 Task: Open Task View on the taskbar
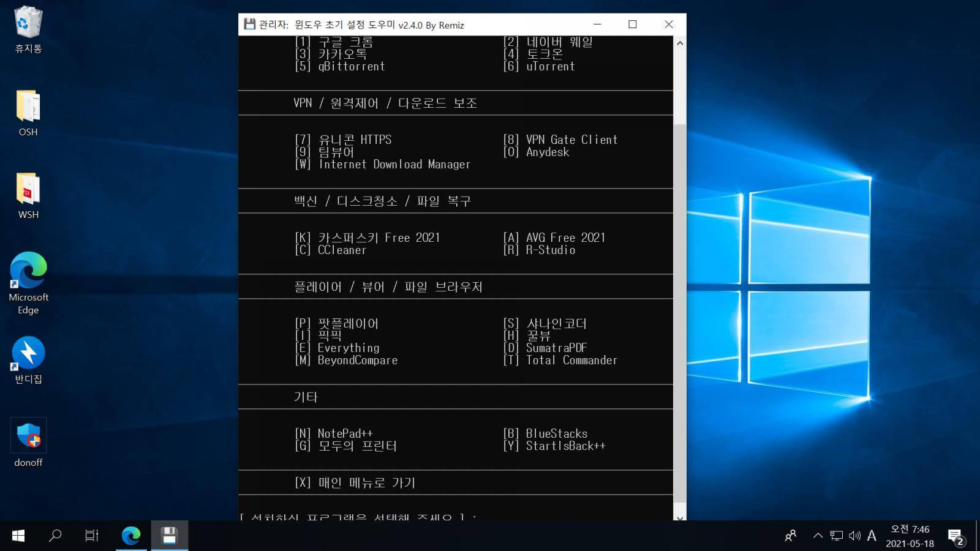pyautogui.click(x=92, y=536)
